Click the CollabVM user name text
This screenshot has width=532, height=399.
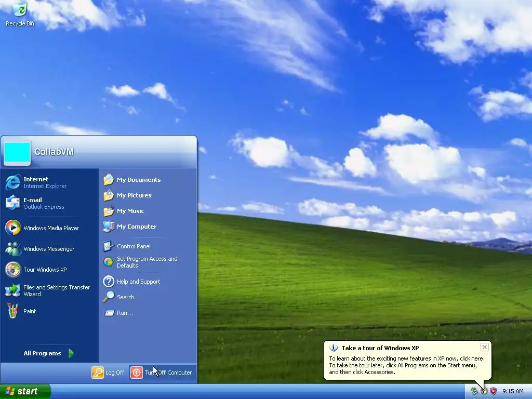click(x=54, y=152)
